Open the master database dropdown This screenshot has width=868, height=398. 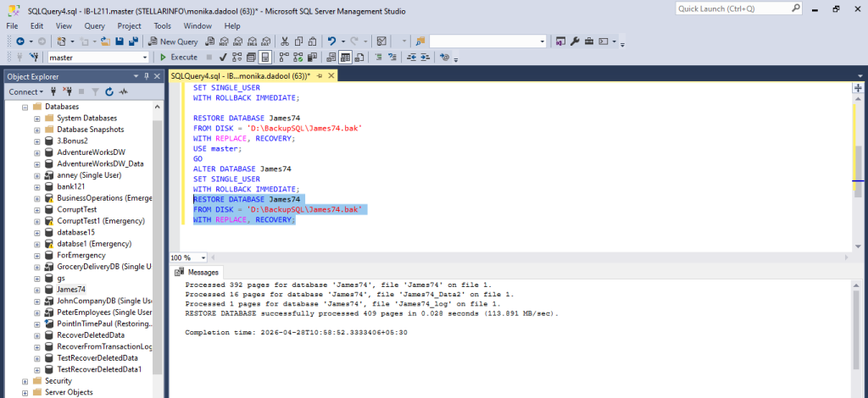(145, 58)
